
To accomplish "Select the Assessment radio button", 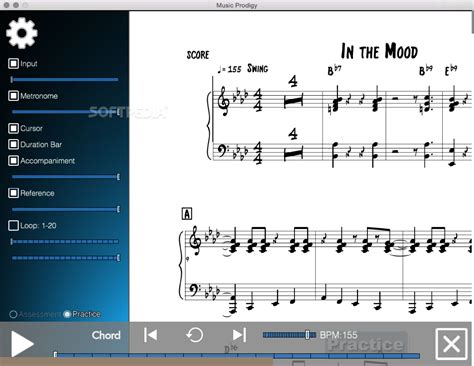I will coord(13,314).
